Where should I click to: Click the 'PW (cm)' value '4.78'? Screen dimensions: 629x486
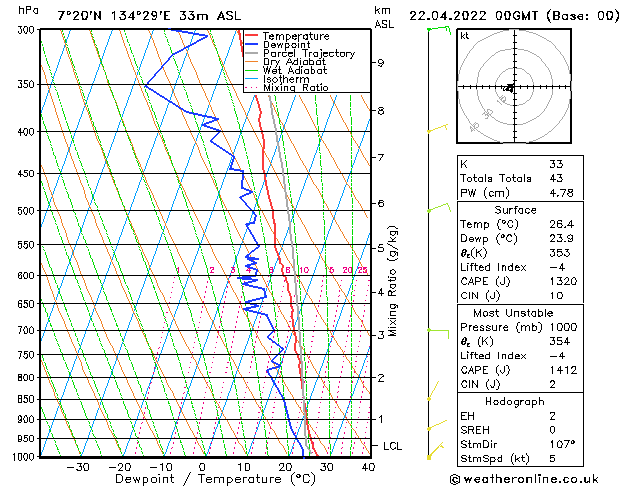561,193
